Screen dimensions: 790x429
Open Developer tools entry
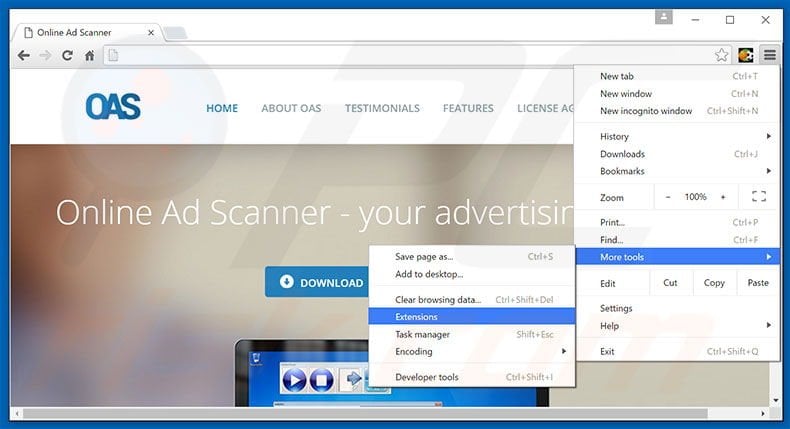472,377
